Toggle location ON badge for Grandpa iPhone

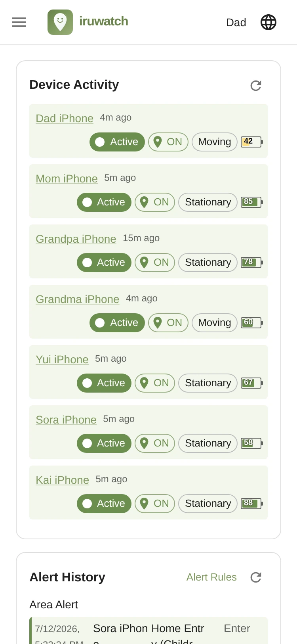[x=155, y=263]
